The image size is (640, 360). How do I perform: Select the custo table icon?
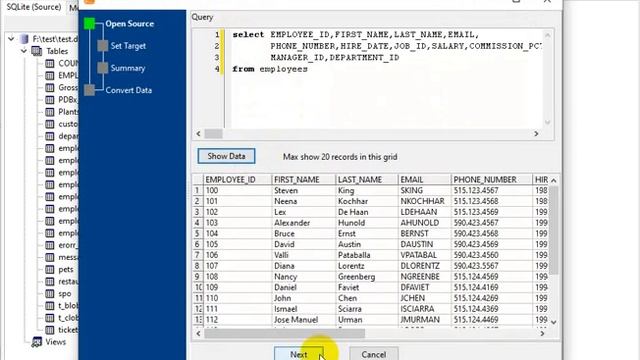pos(49,124)
